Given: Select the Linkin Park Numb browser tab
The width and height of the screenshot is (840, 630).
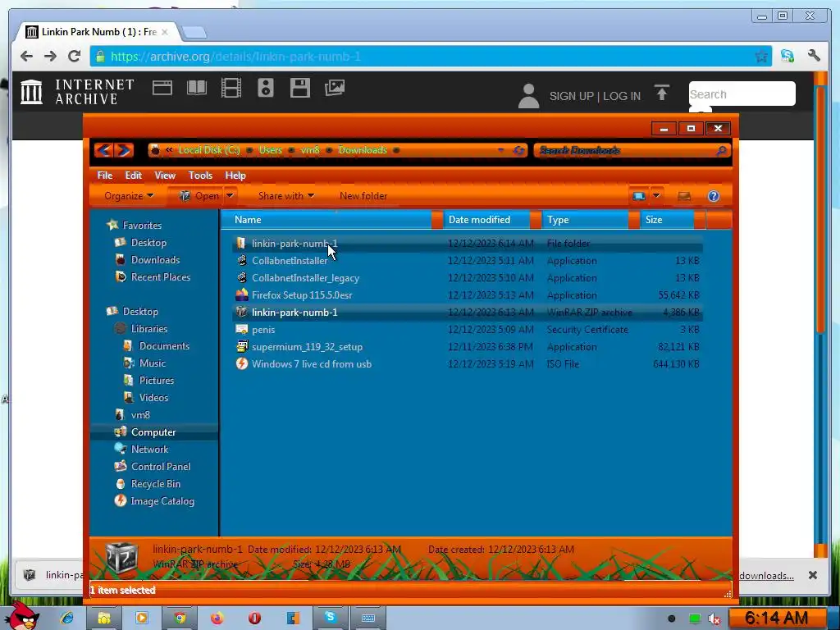Looking at the screenshot, I should [x=97, y=32].
